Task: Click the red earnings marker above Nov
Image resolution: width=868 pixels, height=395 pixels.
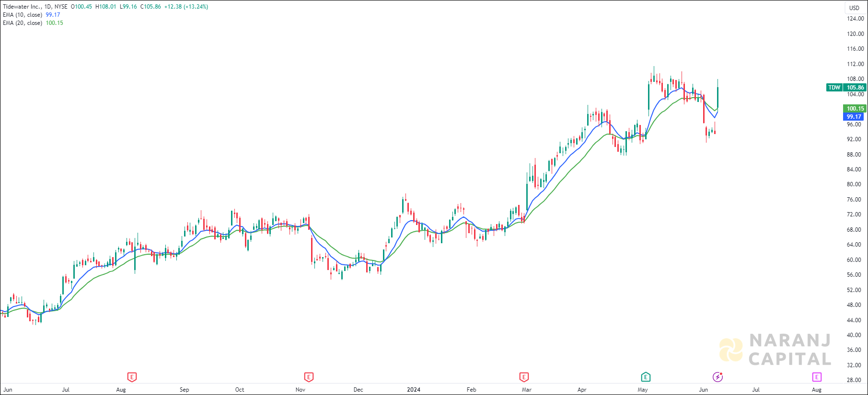Action: 309,377
